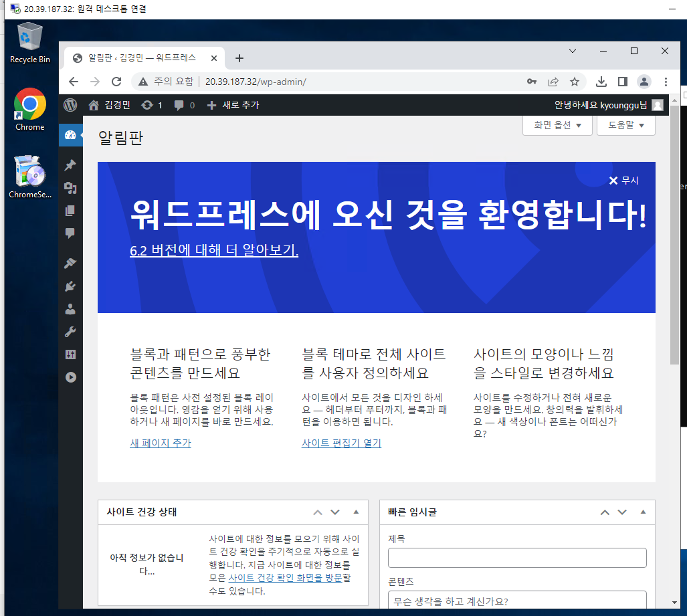
Task: Move 사이트 건강 상태 widget up
Action: coord(318,512)
